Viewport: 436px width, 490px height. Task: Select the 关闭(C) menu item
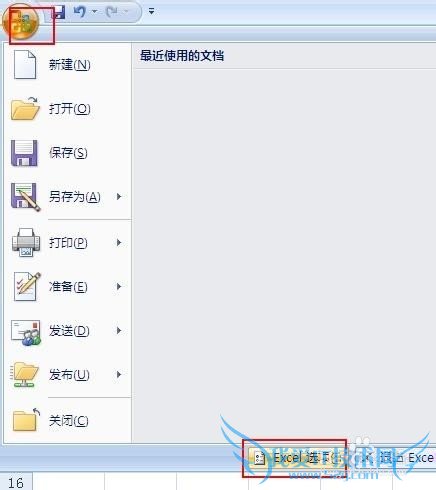68,421
